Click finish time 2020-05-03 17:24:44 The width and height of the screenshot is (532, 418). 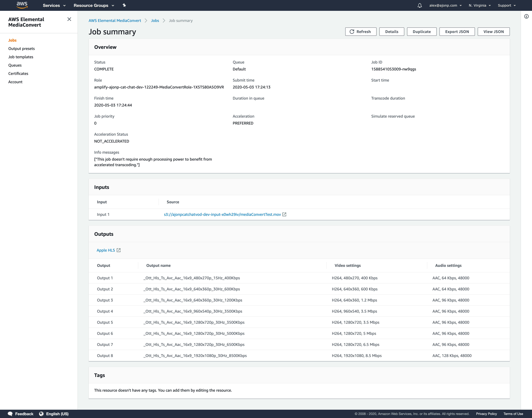pos(113,105)
